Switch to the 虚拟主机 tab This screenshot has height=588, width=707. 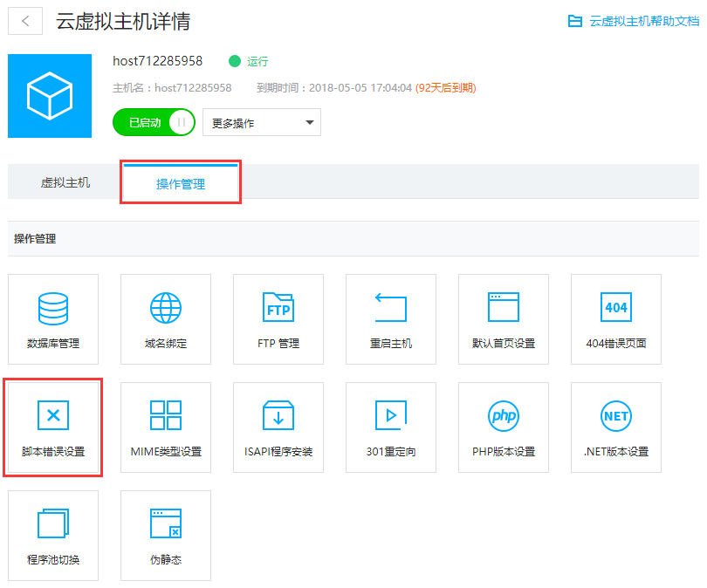[65, 182]
